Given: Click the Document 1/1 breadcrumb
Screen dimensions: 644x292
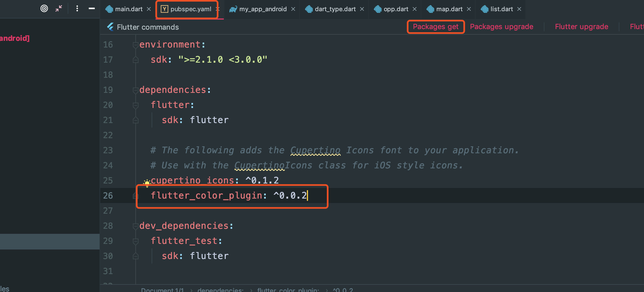Looking at the screenshot, I should [163, 290].
